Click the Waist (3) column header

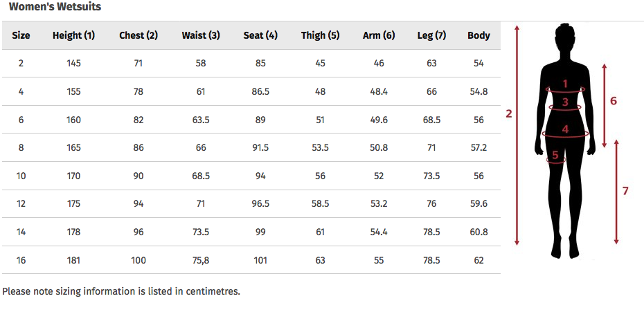[201, 35]
